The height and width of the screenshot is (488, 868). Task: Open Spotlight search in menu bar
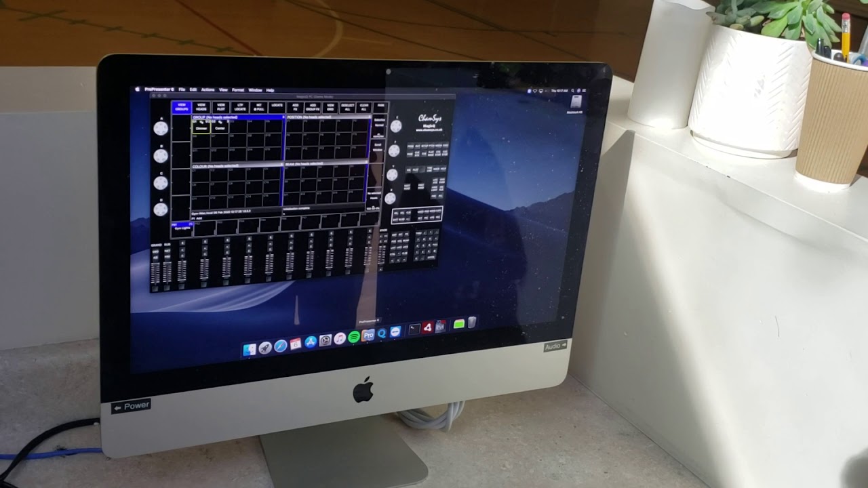[572, 90]
